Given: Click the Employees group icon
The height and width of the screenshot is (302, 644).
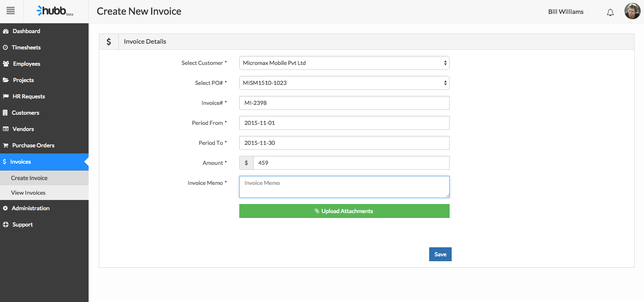Looking at the screenshot, I should [x=6, y=64].
